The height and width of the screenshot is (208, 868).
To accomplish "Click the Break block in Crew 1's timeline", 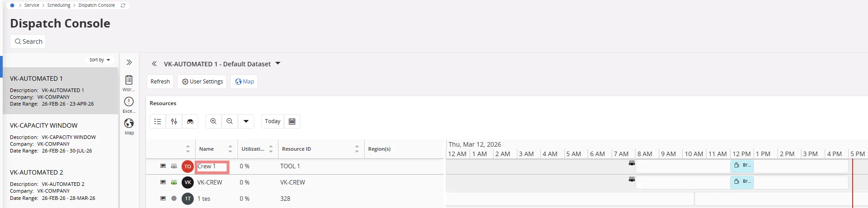I will tap(742, 166).
